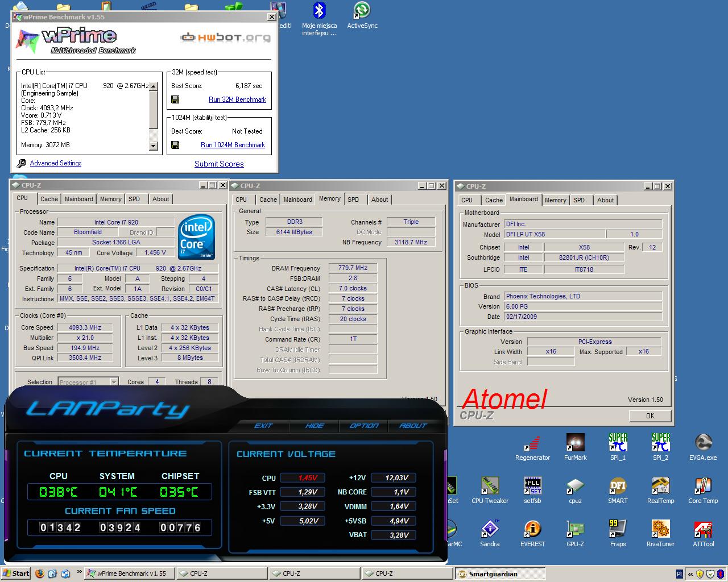Image resolution: width=728 pixels, height=582 pixels.
Task: Activate Smartguardian taskbar button
Action: (499, 573)
